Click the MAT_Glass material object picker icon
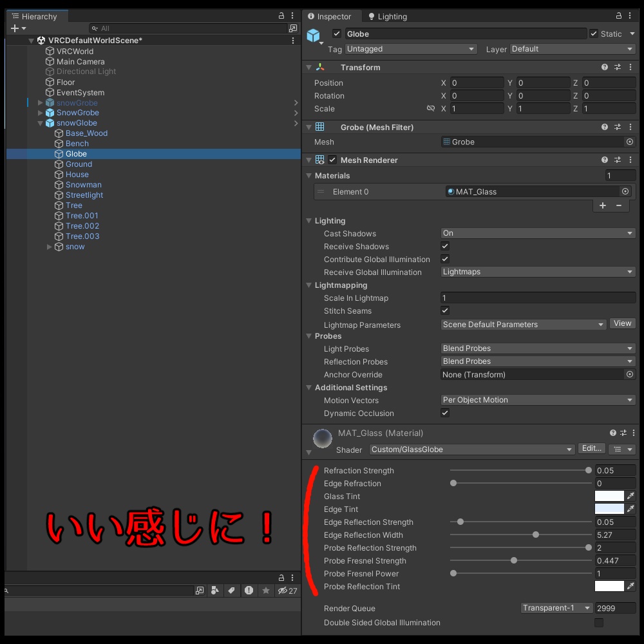This screenshot has width=644, height=644. click(x=625, y=191)
